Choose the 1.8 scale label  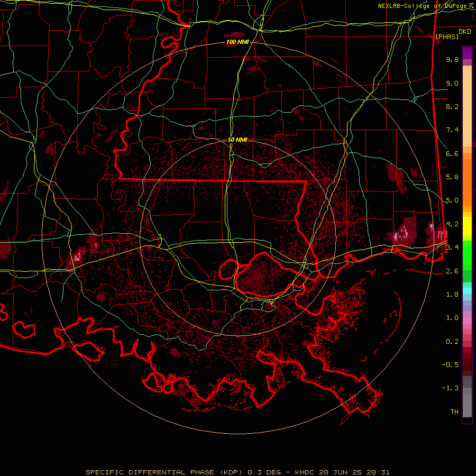click(x=452, y=295)
